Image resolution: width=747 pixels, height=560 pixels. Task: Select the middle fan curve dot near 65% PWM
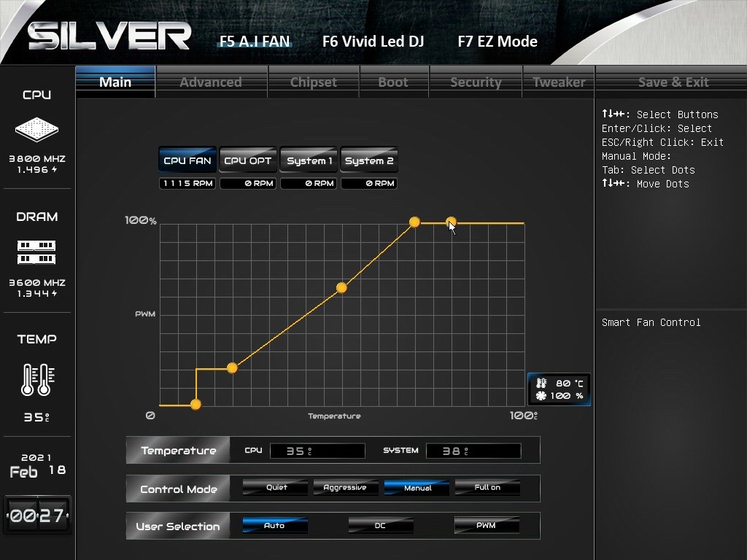click(341, 287)
